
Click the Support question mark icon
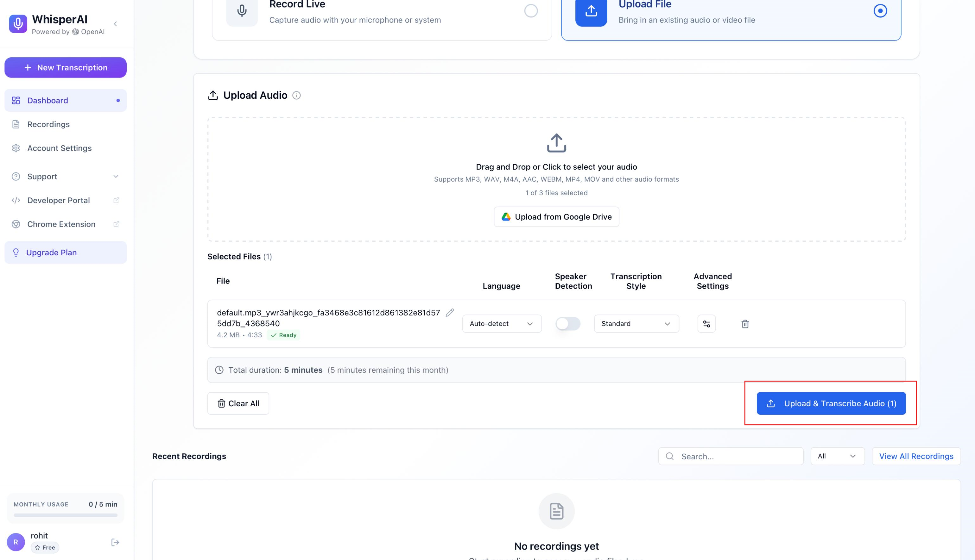click(16, 177)
